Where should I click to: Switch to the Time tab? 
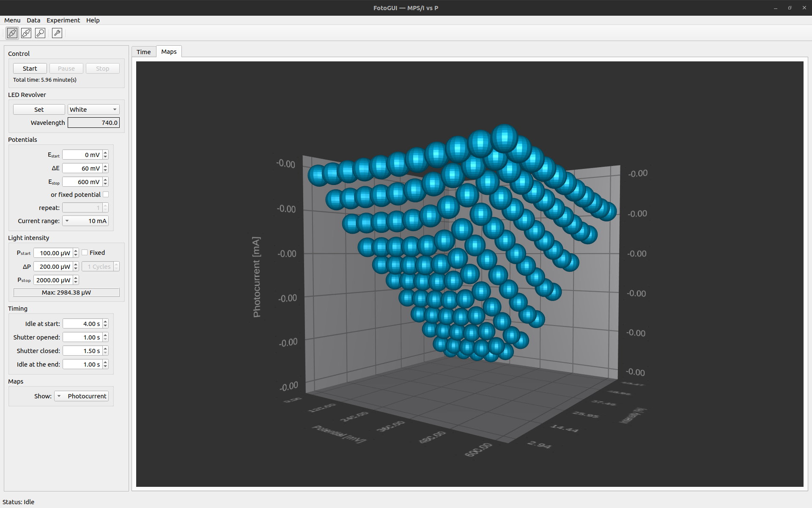click(x=143, y=52)
